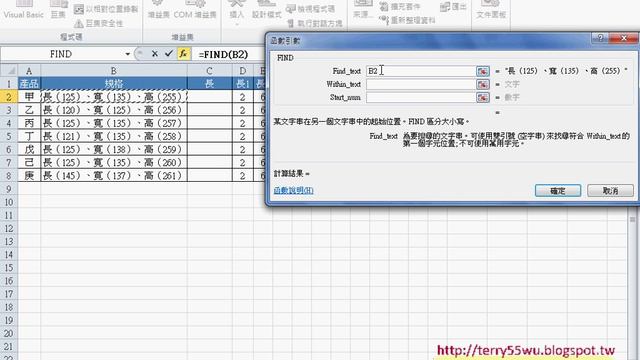Click Export (匯出) in XML group
The height and width of the screenshot is (360, 640).
pyautogui.click(x=453, y=7)
